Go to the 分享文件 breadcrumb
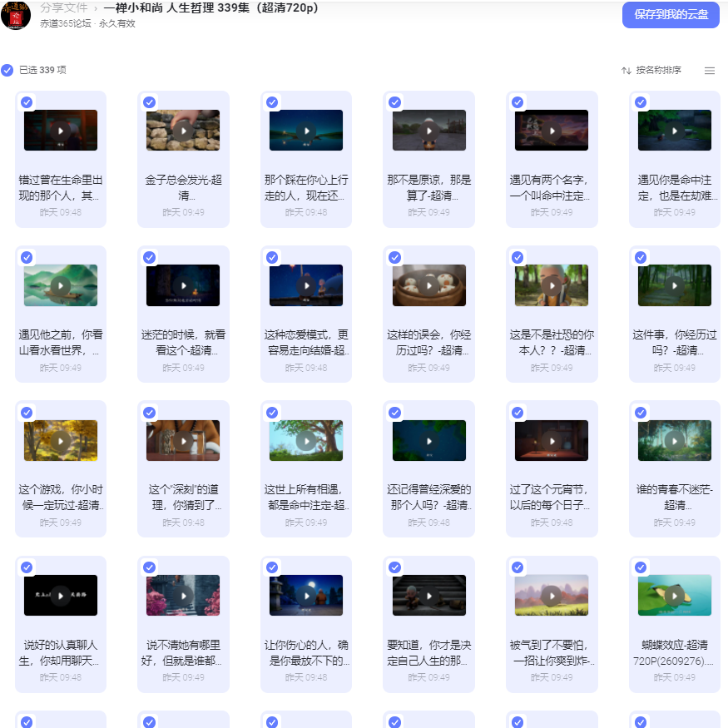This screenshot has height=728, width=728. (x=63, y=7)
